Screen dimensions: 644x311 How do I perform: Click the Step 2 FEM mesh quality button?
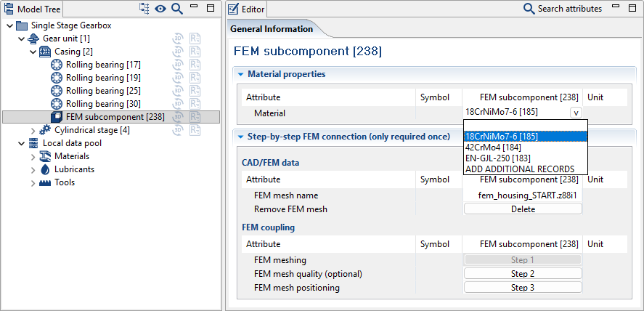click(x=523, y=274)
